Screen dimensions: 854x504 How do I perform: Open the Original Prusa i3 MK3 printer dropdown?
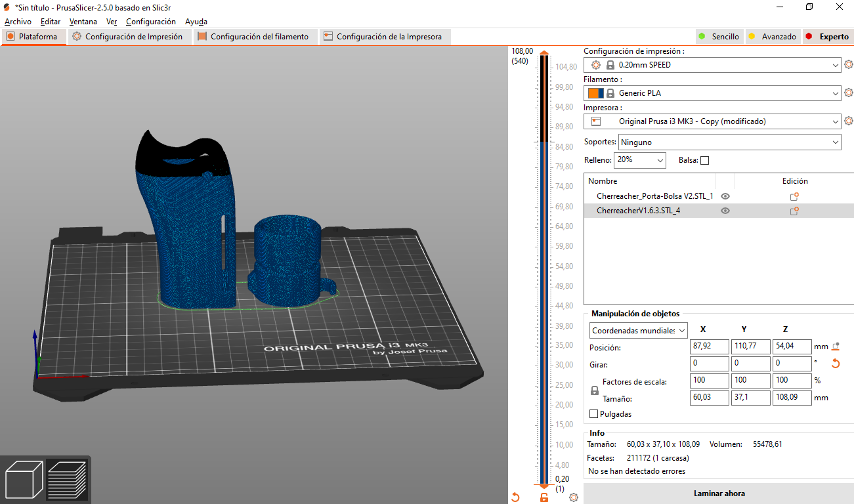pyautogui.click(x=712, y=121)
